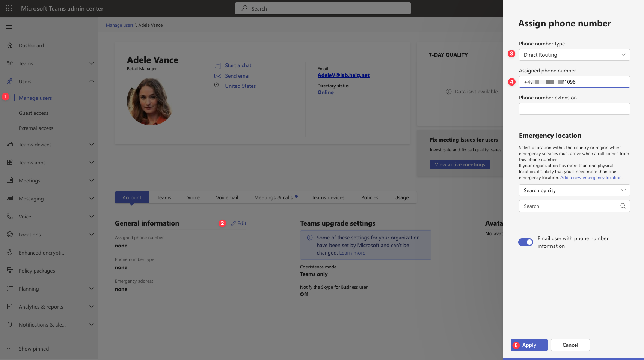Switch to the Account tab
This screenshot has height=360, width=644.
click(x=132, y=197)
